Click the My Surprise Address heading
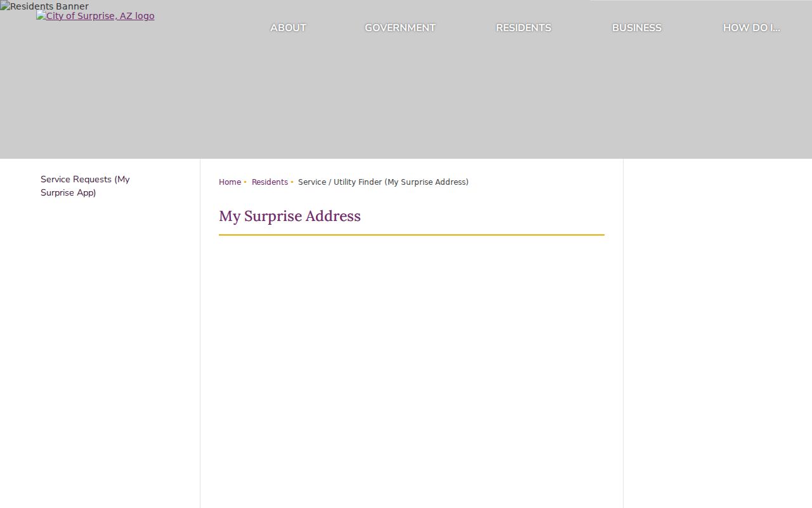The height and width of the screenshot is (508, 812). [290, 216]
